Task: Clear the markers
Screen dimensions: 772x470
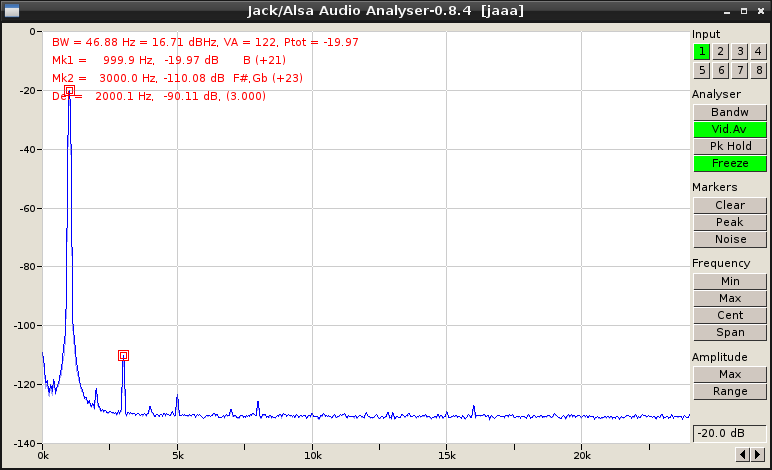Action: pyautogui.click(x=730, y=205)
